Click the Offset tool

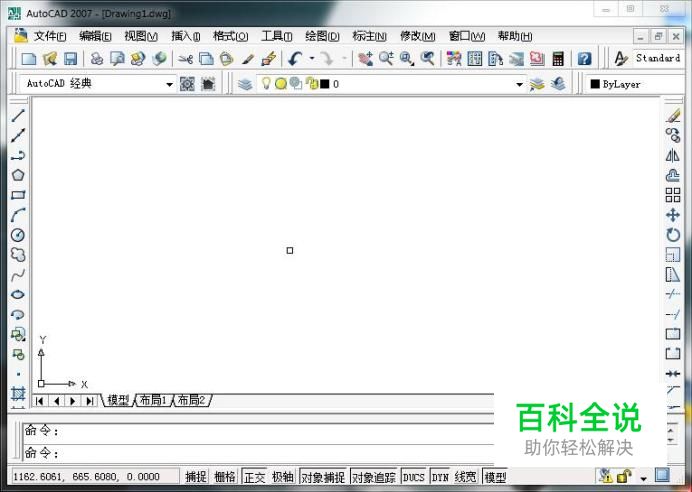click(673, 175)
